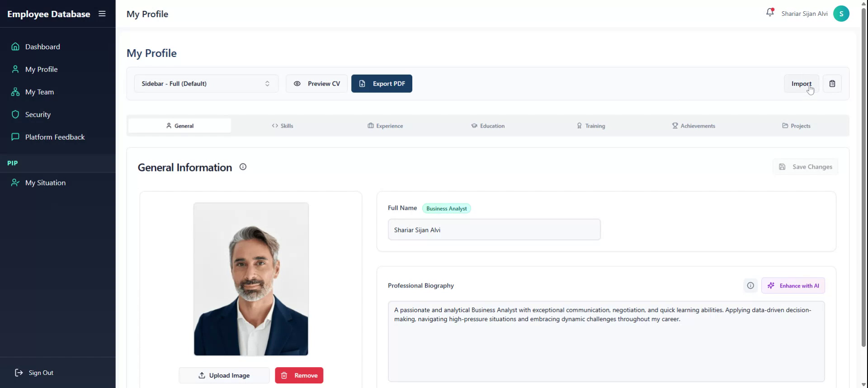Click the notification bell icon
868x388 pixels.
[769, 13]
